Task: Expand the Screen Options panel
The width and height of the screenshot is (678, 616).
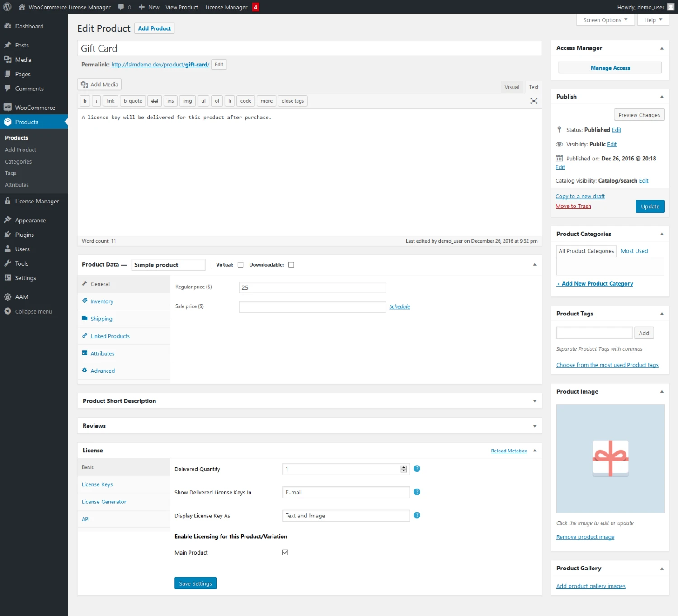Action: coord(605,20)
